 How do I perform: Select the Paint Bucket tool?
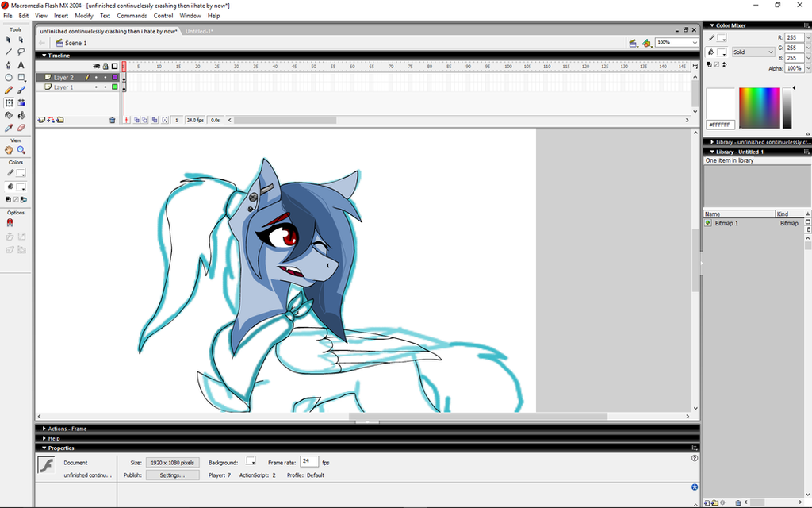pos(21,115)
